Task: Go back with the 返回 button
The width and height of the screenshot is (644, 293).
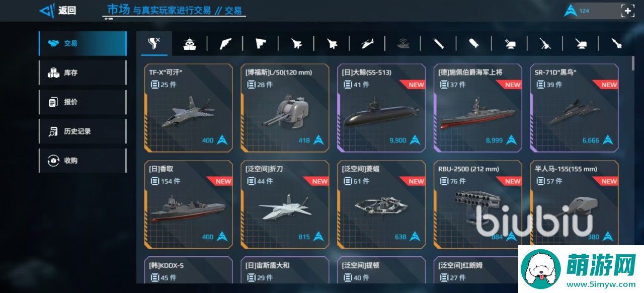Action: coord(58,10)
